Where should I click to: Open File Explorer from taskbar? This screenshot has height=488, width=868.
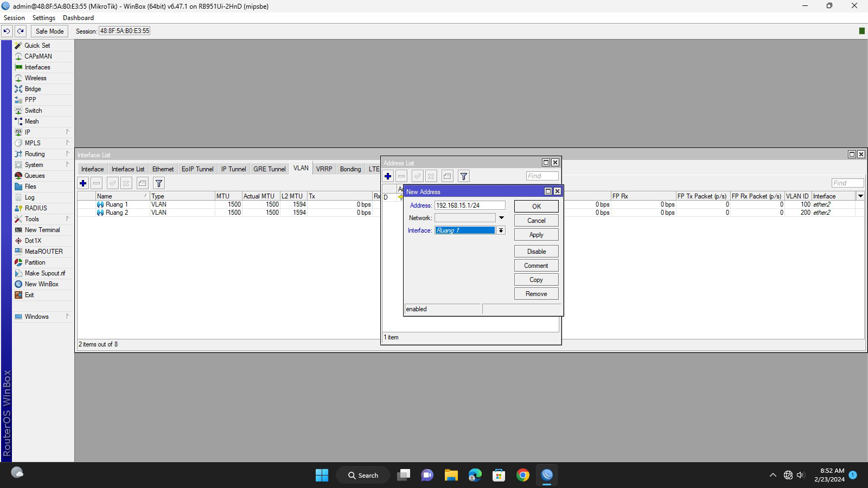point(451,475)
